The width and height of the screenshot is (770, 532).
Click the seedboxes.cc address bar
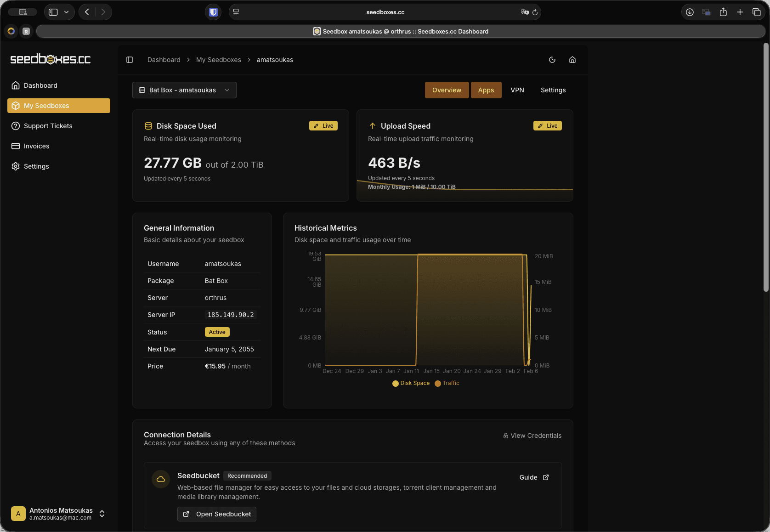pos(385,12)
